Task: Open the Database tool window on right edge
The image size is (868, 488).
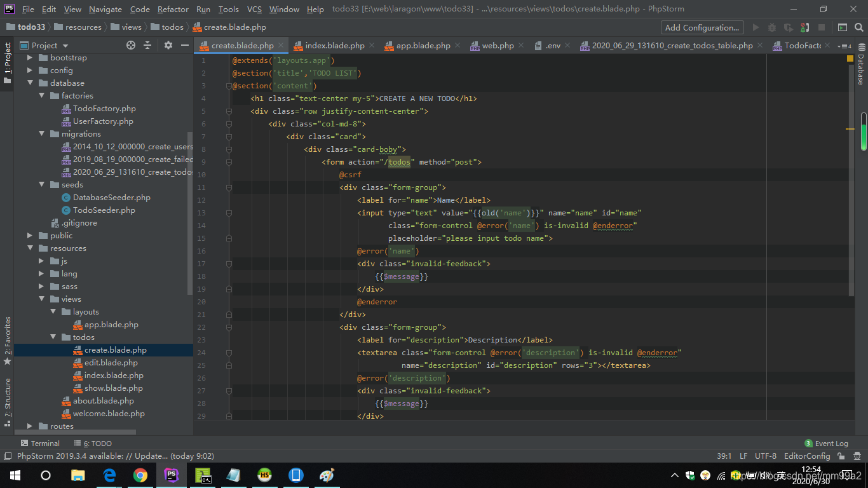Action: 861,65
